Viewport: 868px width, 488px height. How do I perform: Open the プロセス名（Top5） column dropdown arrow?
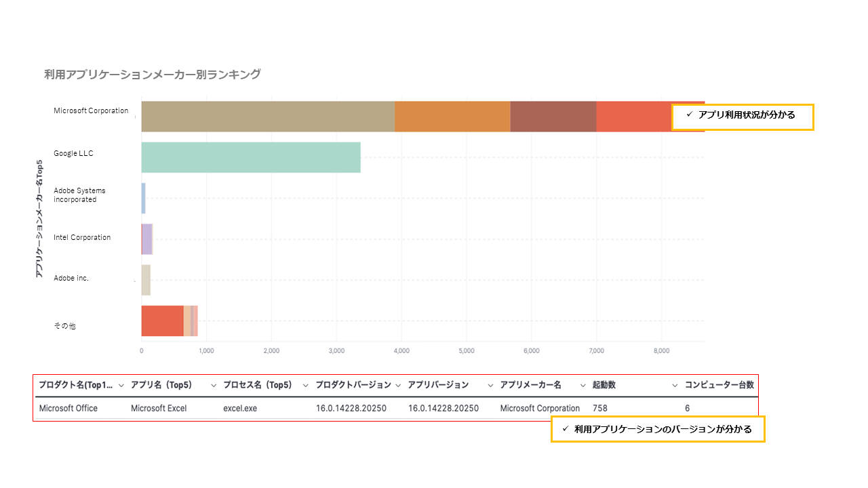pyautogui.click(x=306, y=385)
